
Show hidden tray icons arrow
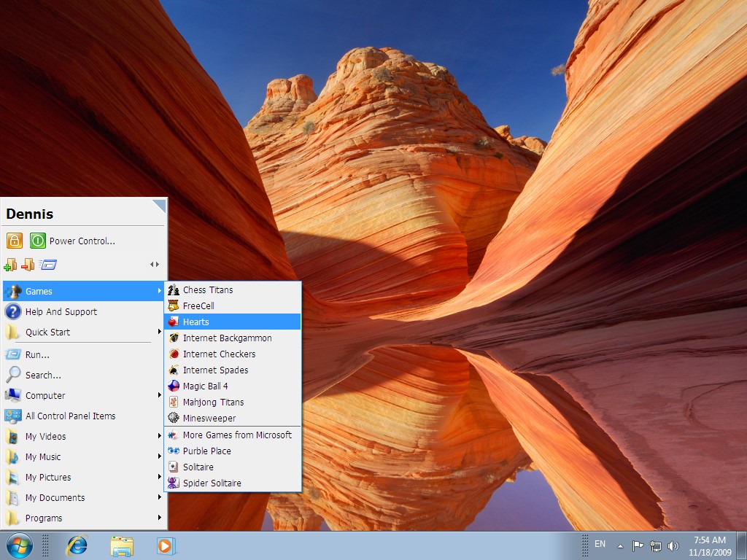tap(620, 546)
